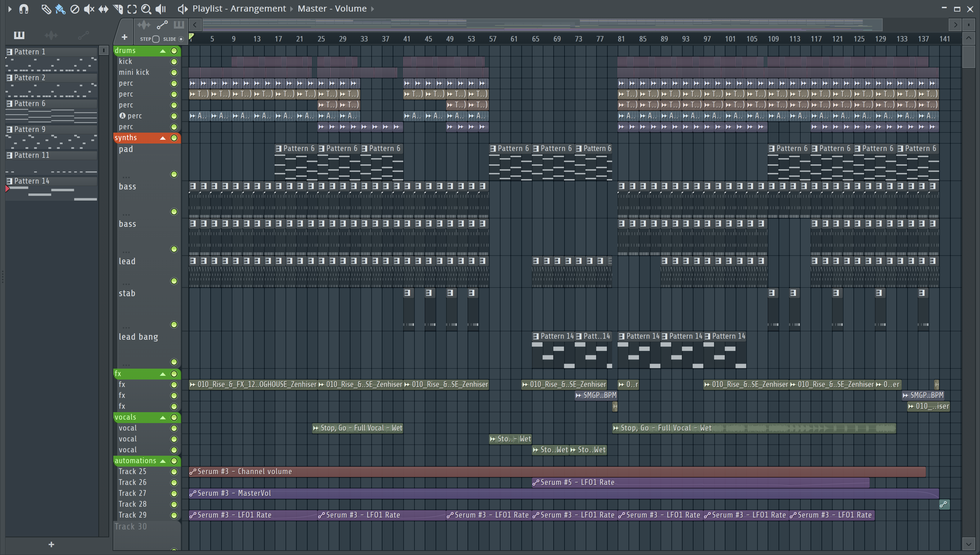Select the Serum #3 - MasterVol automation clip
The width and height of the screenshot is (980, 555).
tap(563, 493)
